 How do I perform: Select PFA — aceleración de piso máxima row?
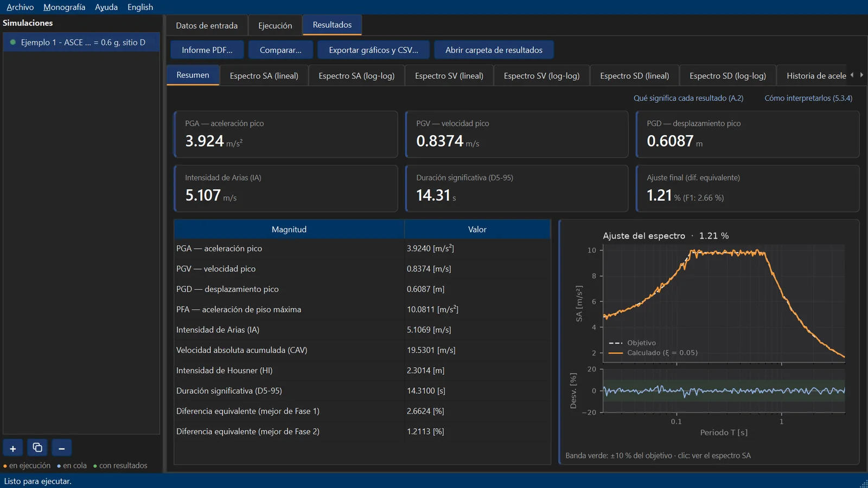(362, 310)
